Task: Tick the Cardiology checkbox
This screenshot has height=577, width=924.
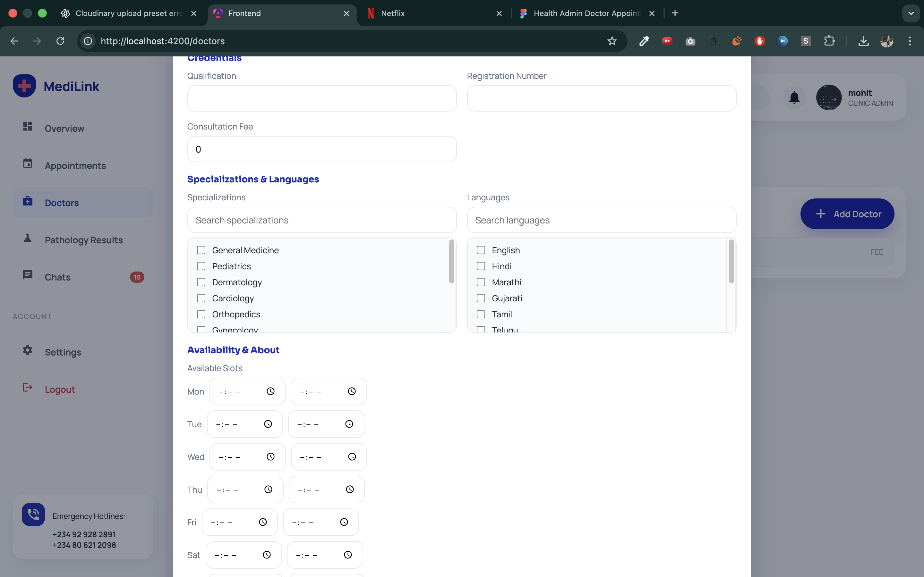Action: (201, 298)
